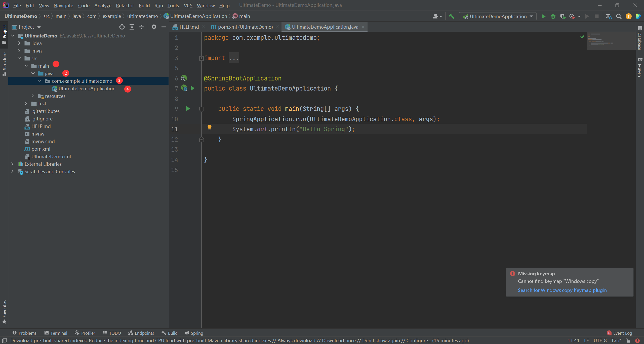Switch to pom.xml editor tab

(x=245, y=27)
